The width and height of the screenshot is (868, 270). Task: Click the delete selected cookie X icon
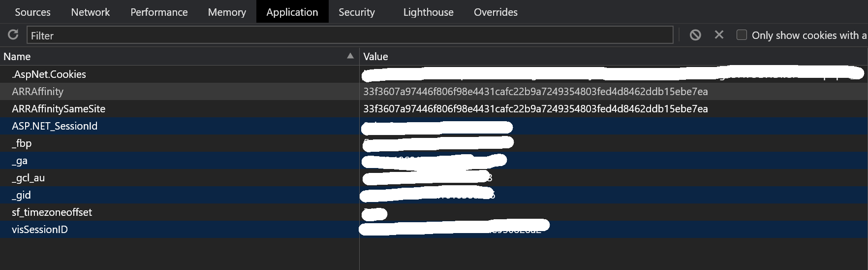click(x=719, y=35)
